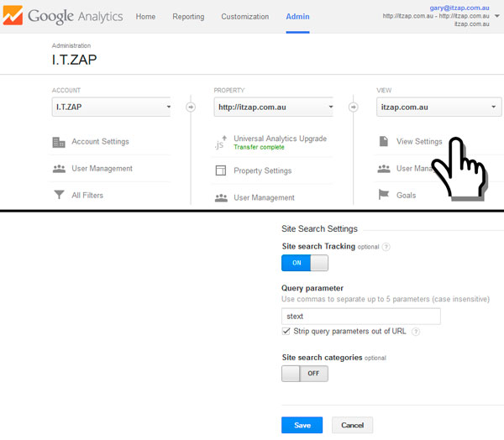Image resolution: width=504 pixels, height=440 pixels.
Task: Click the Property Settings window icon
Action: [x=221, y=170]
